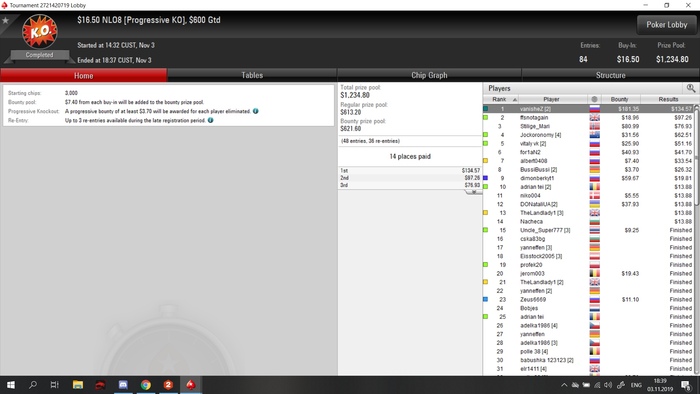Sort by the Results column header

pos(668,99)
